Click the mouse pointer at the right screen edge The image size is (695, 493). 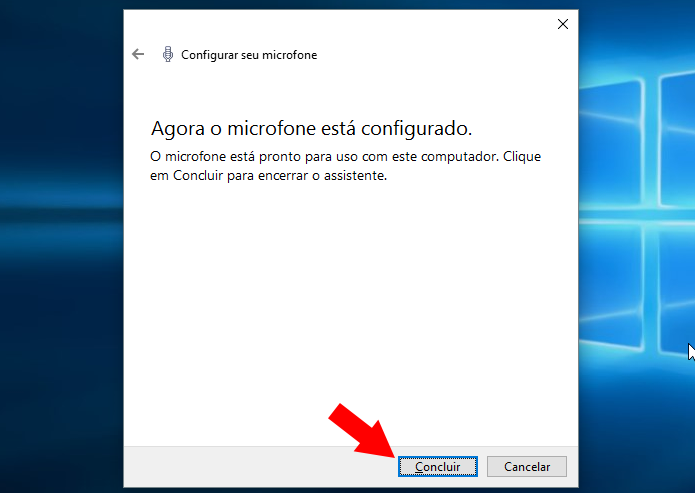pos(691,352)
